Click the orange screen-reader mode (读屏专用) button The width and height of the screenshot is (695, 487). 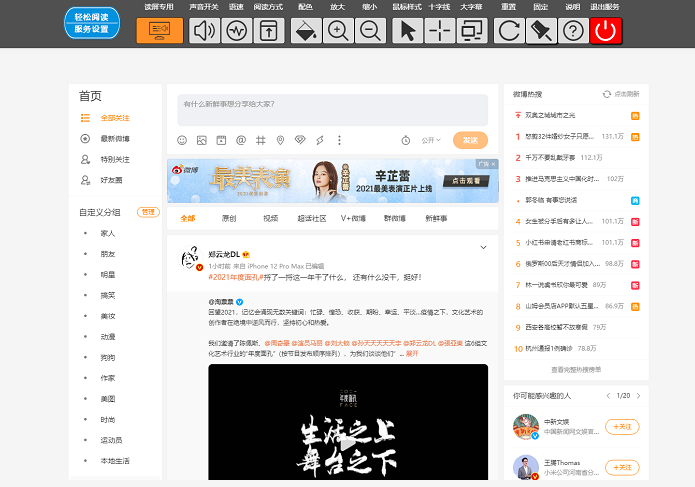click(x=160, y=31)
